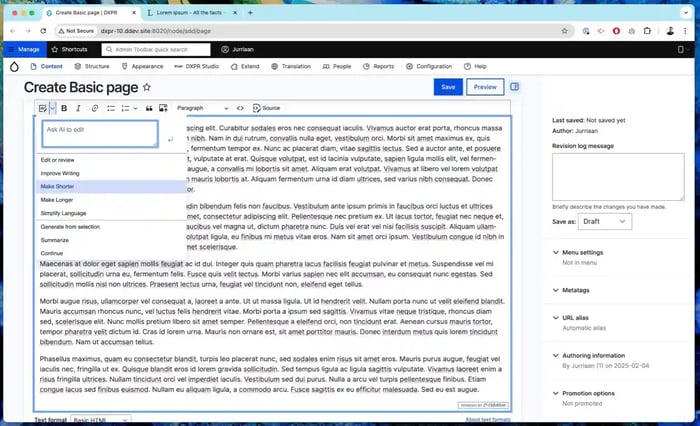The height and width of the screenshot is (426, 700).
Task: Open the Structure admin menu
Action: tap(92, 67)
